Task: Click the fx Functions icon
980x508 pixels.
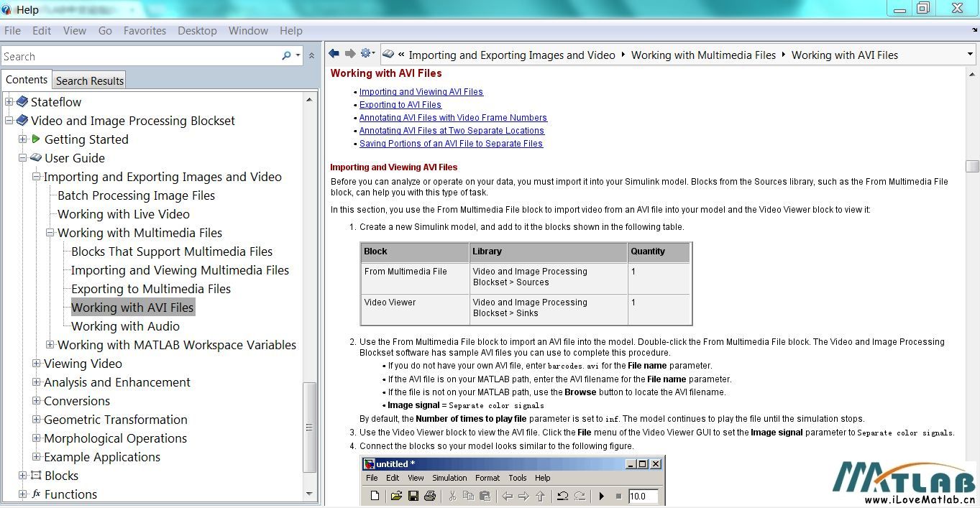Action: (36, 494)
